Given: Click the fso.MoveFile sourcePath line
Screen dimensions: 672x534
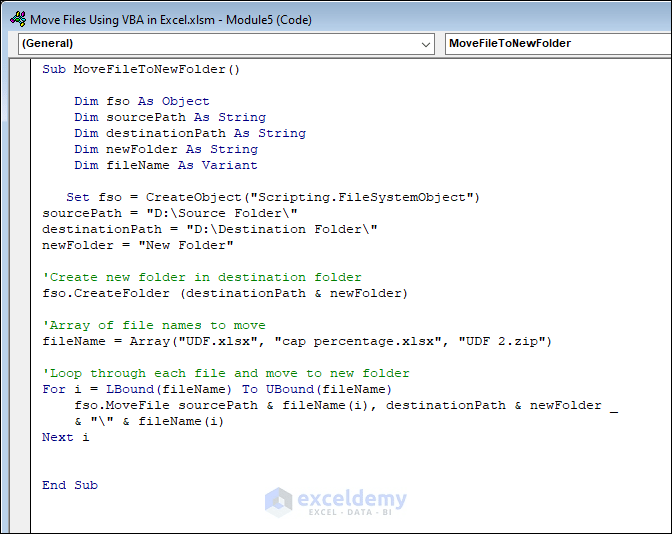Looking at the screenshot, I should click(346, 405).
